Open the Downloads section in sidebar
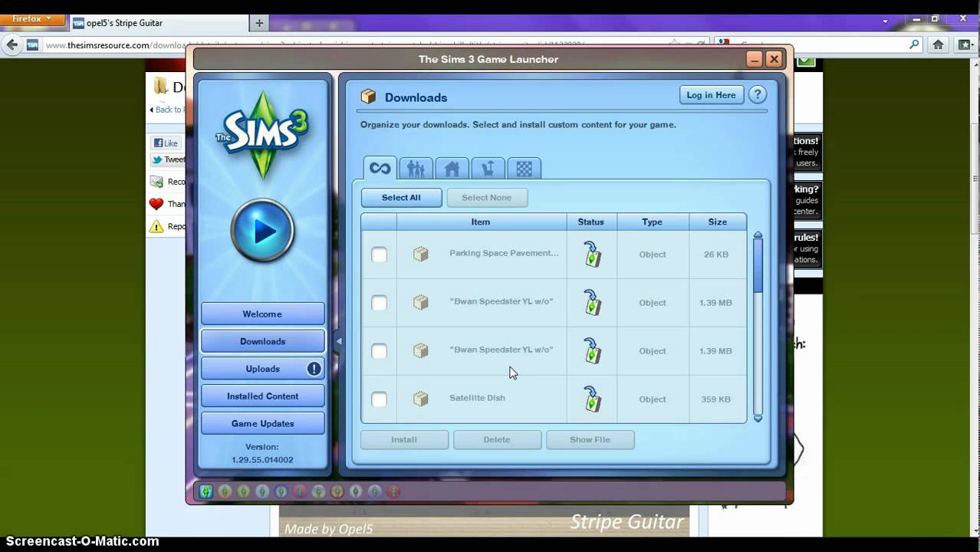The width and height of the screenshot is (980, 552). [262, 341]
